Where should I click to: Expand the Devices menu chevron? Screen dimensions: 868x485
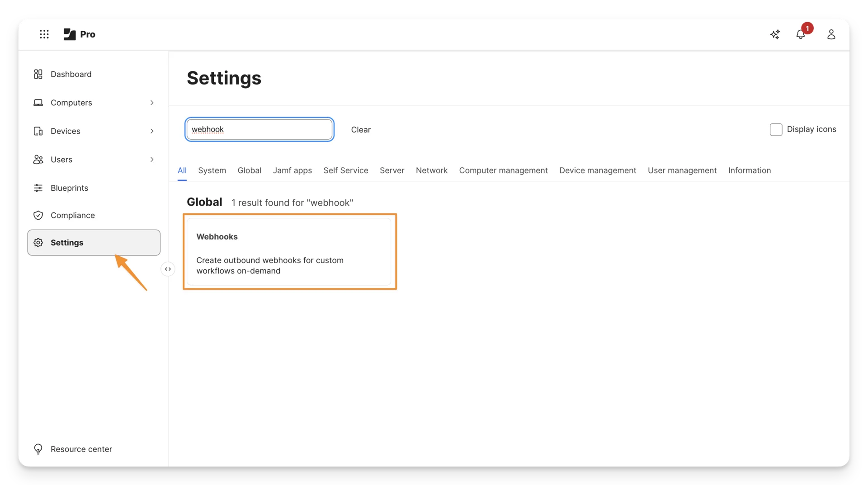click(x=152, y=131)
